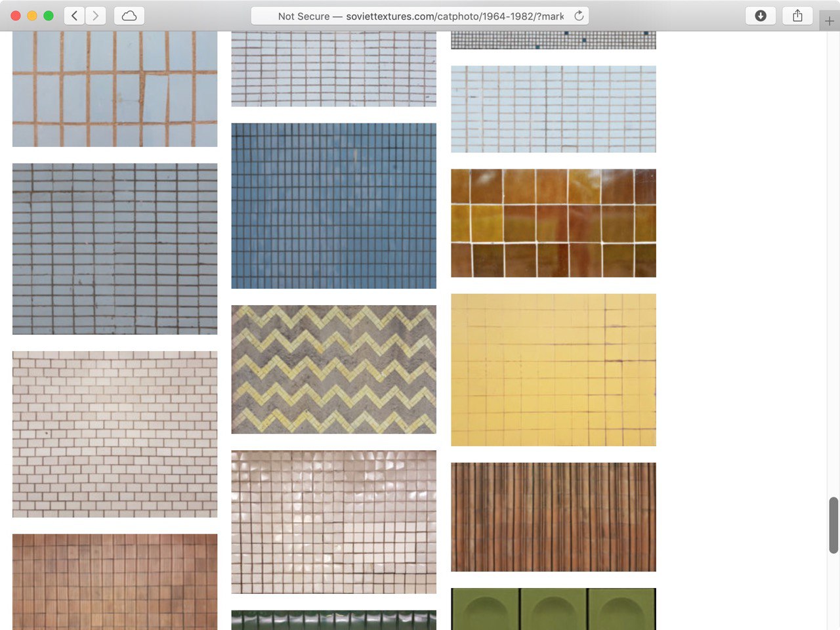Reload the sovietextures page
This screenshot has width=840, height=630.
click(x=579, y=16)
